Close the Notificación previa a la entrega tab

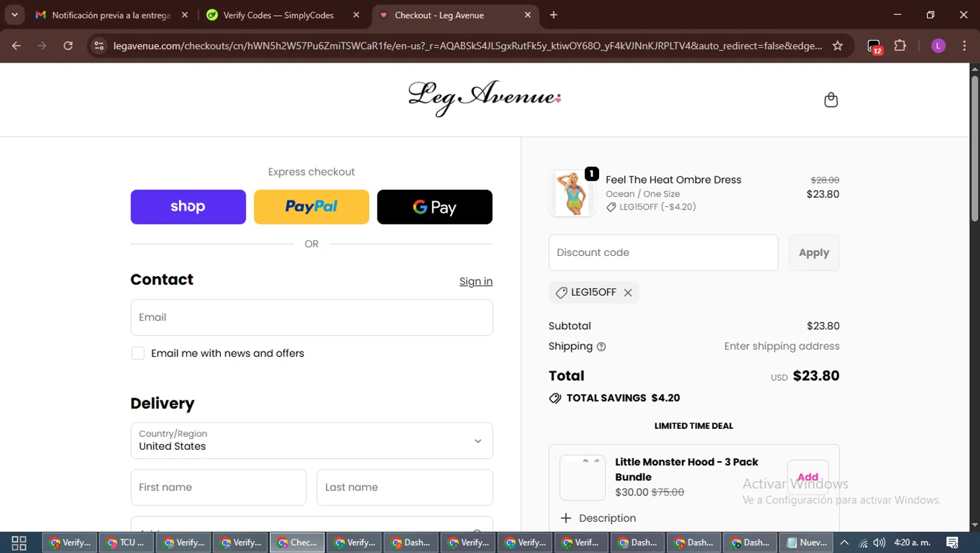185,15
